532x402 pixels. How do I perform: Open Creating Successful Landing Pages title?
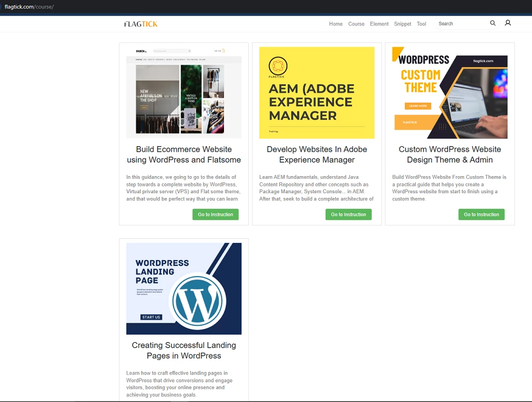click(184, 351)
